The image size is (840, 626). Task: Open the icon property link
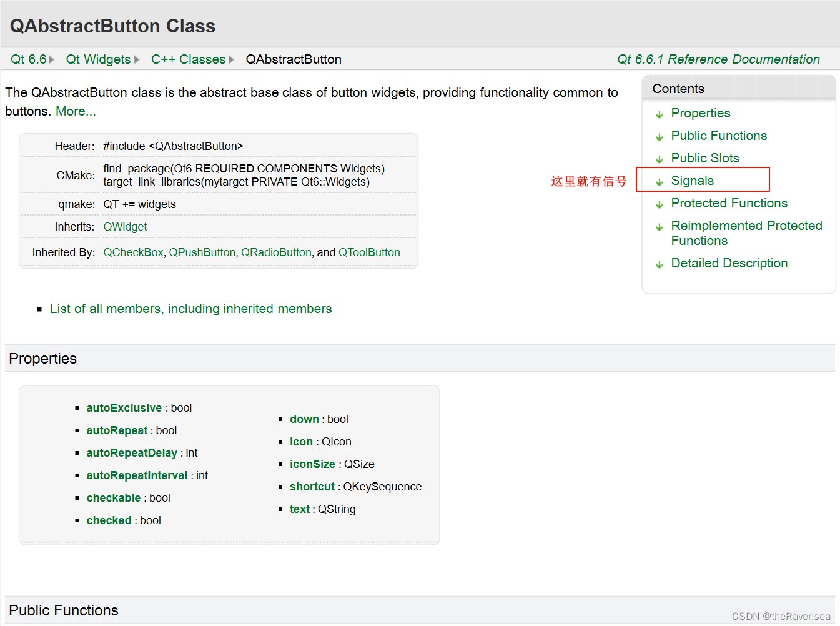click(301, 442)
